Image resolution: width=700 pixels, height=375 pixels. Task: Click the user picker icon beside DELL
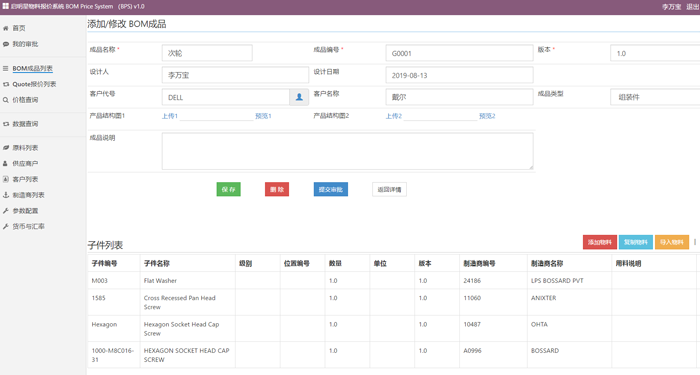[x=299, y=97]
